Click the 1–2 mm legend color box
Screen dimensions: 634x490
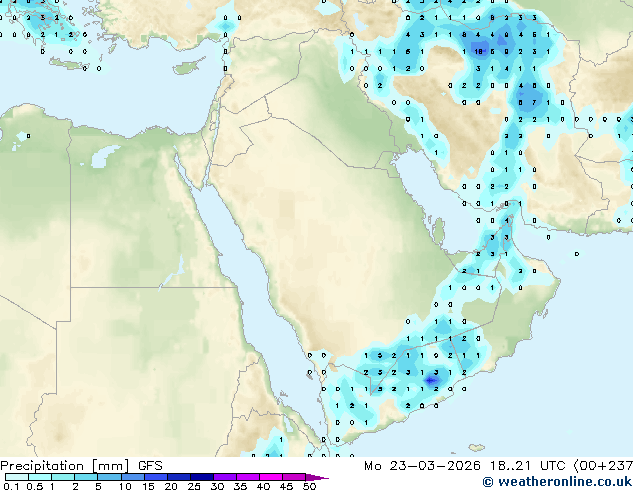(63, 477)
